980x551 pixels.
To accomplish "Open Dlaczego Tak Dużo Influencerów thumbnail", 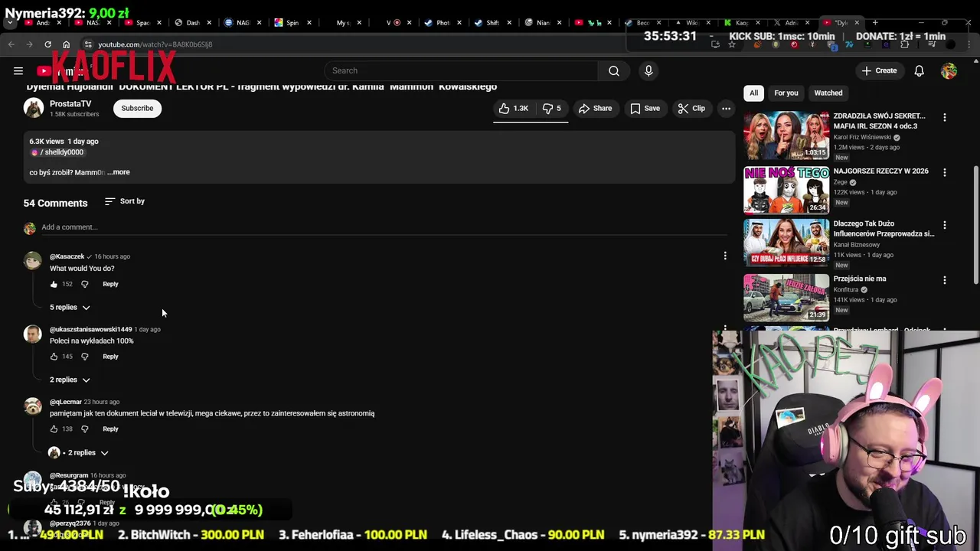I will pyautogui.click(x=786, y=243).
